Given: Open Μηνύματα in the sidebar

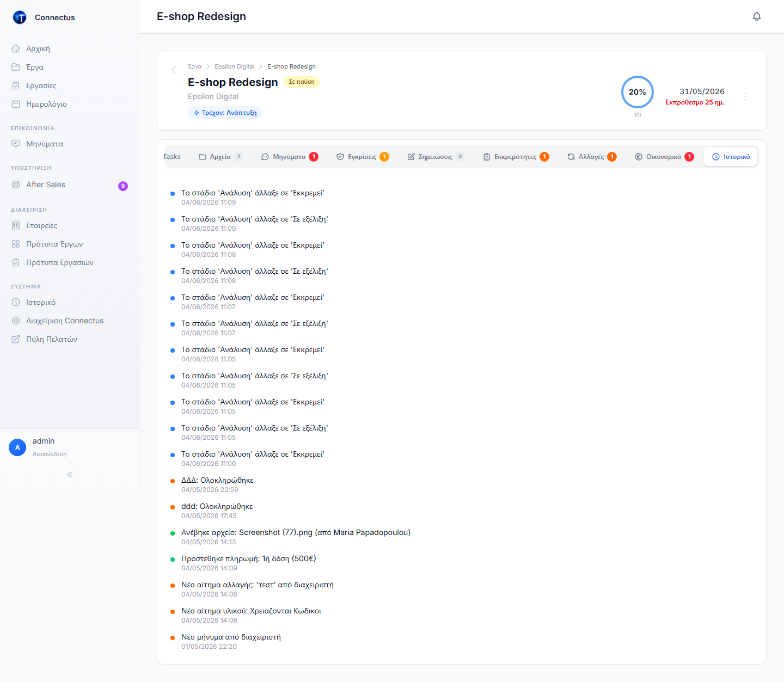Looking at the screenshot, I should [x=69, y=144].
